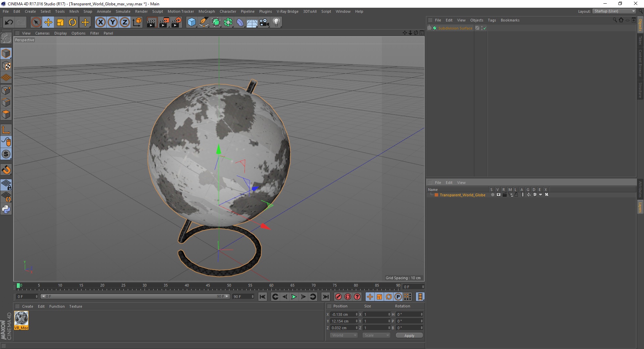The image size is (644, 349).
Task: Go to start of animation
Action: (x=263, y=297)
